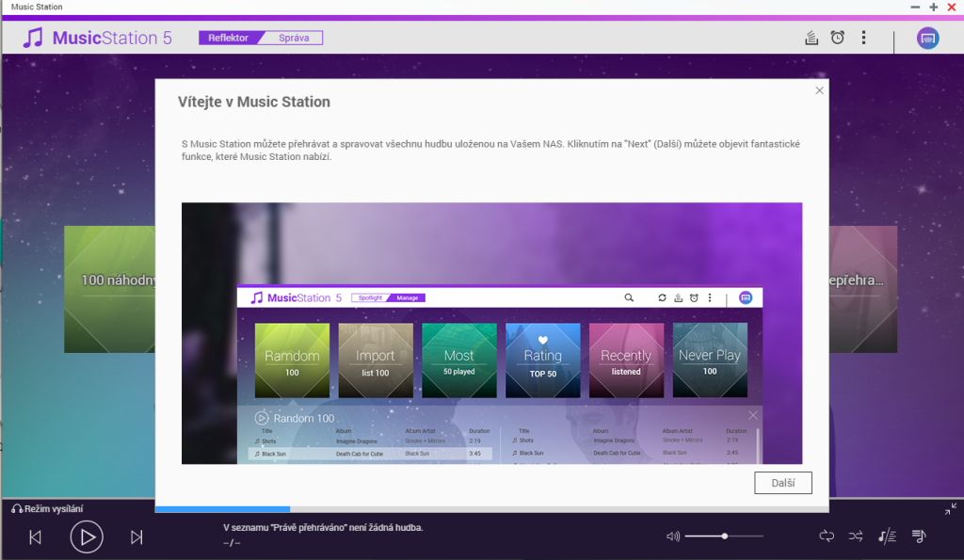Viewport: 964px width, 560px height.
Task: Switch to the Reflektor tab
Action: pos(228,38)
